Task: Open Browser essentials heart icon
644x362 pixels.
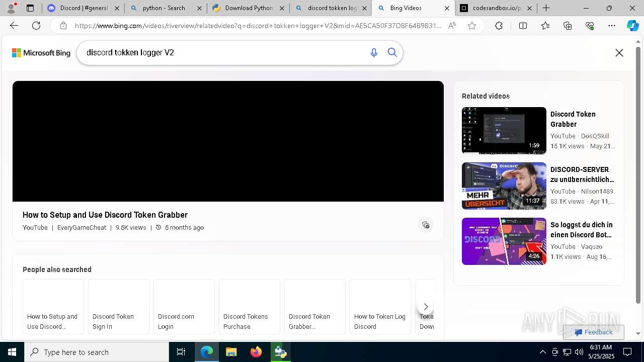Action: pyautogui.click(x=590, y=26)
